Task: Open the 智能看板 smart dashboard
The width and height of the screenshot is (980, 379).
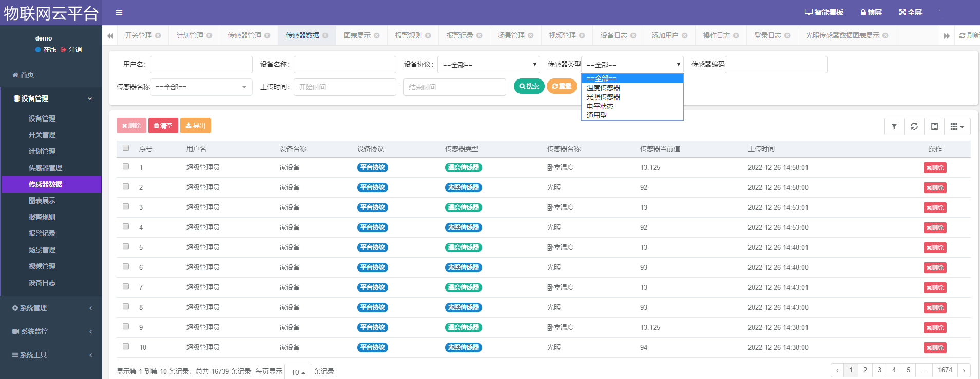Action: click(x=824, y=12)
